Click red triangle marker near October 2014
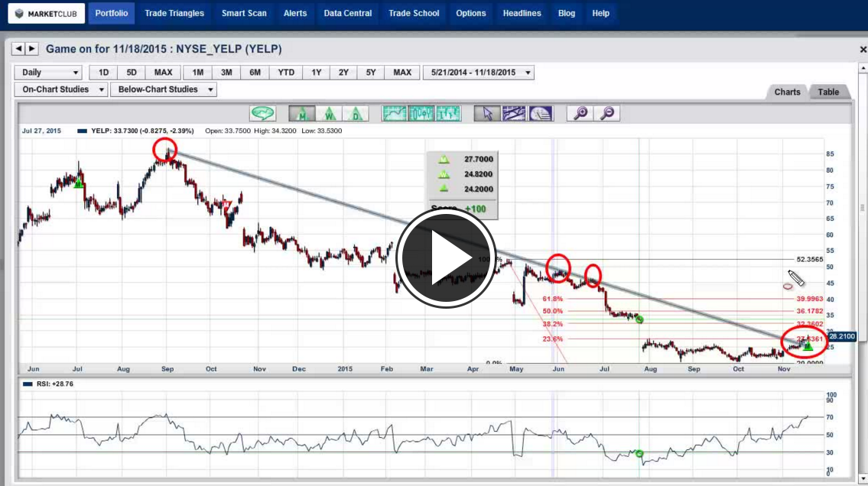Screen dimensions: 868x486 point(226,205)
